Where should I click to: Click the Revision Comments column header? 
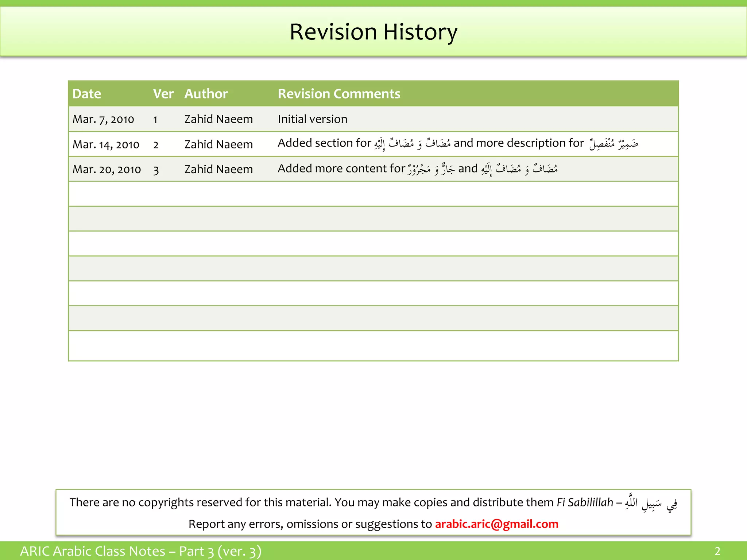click(339, 94)
